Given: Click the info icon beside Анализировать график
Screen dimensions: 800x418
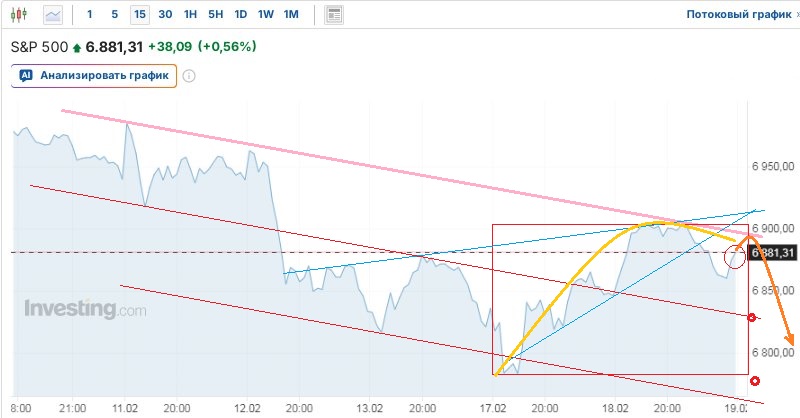Looking at the screenshot, I should coord(189,75).
